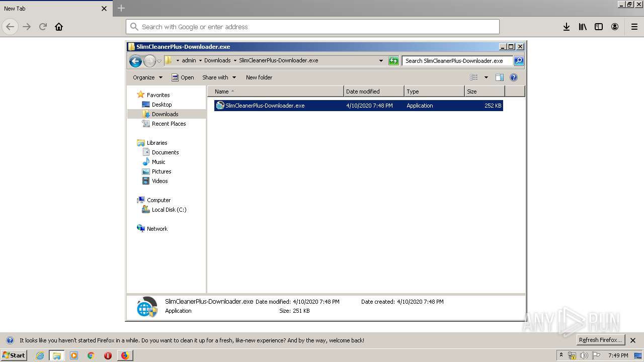Open Firefox hamburger menu

point(634,27)
